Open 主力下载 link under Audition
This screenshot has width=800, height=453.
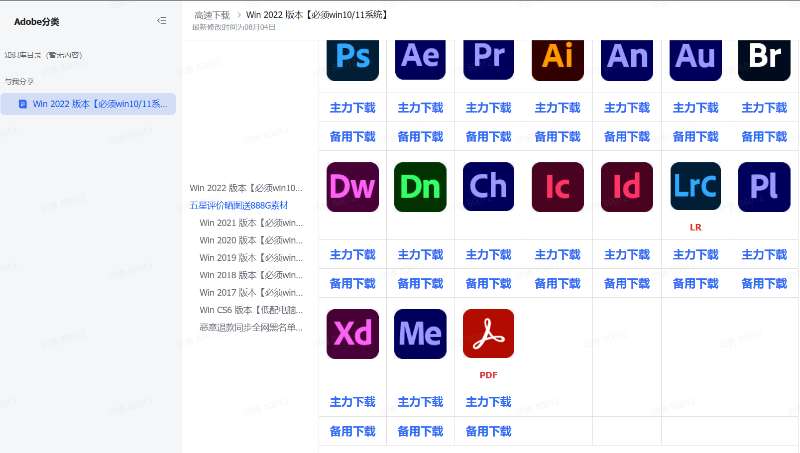coord(695,108)
